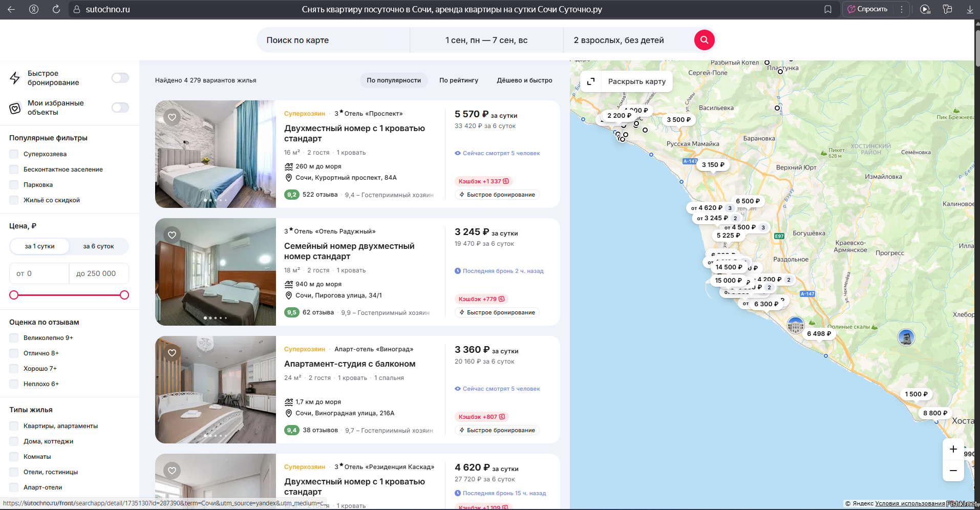Open the browser downloads icon

pyautogui.click(x=970, y=9)
